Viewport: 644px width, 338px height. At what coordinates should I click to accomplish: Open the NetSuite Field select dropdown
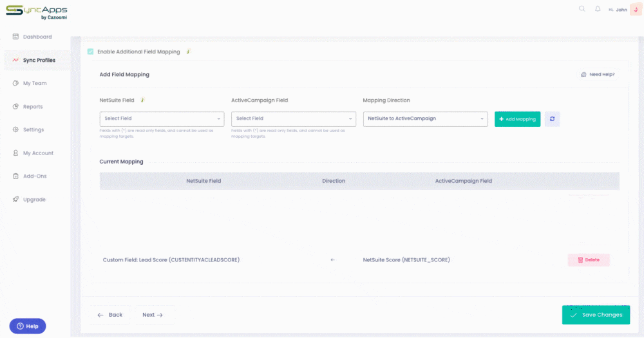click(x=162, y=118)
